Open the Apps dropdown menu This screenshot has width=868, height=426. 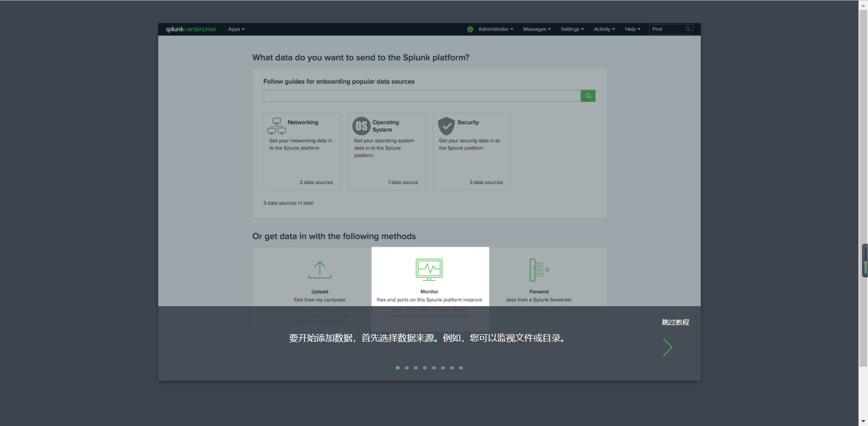[x=236, y=29]
